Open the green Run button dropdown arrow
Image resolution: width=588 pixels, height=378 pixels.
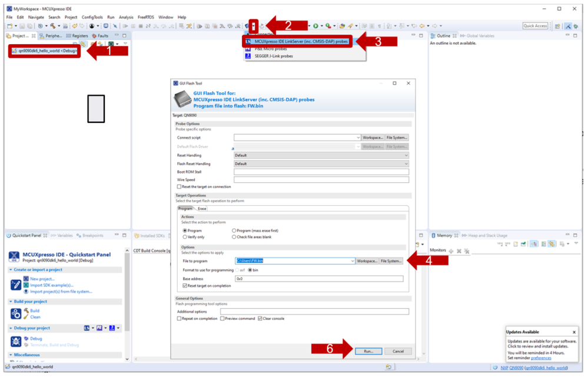point(321,26)
